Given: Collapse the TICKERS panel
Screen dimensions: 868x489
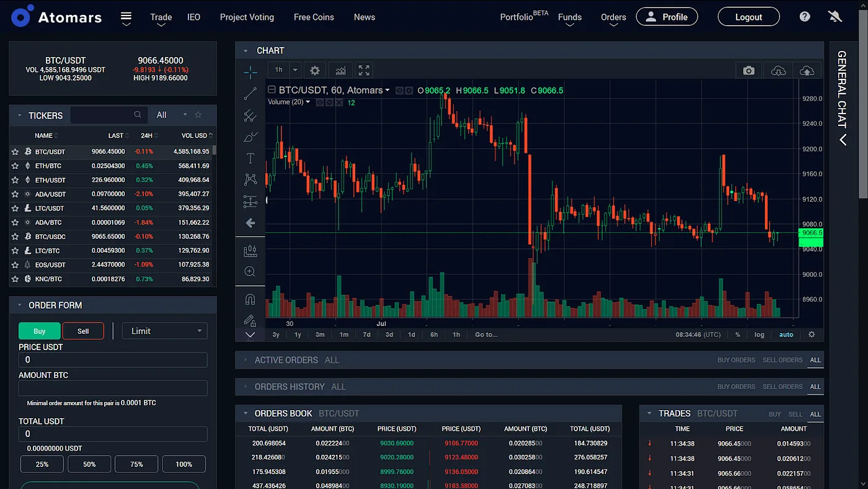Looking at the screenshot, I should [19, 115].
